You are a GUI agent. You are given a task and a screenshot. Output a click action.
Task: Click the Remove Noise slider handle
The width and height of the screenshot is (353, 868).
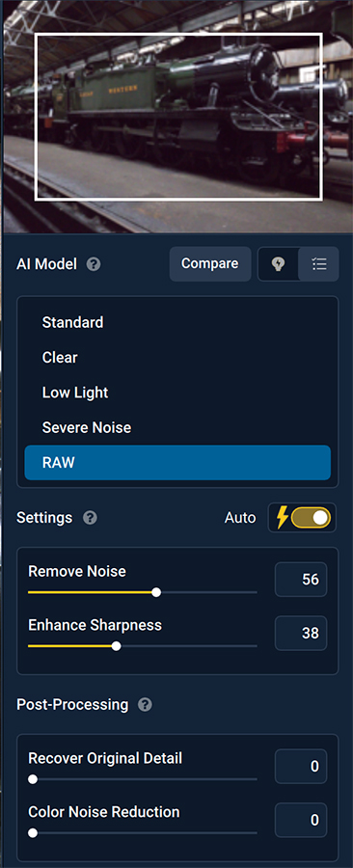[x=156, y=592]
